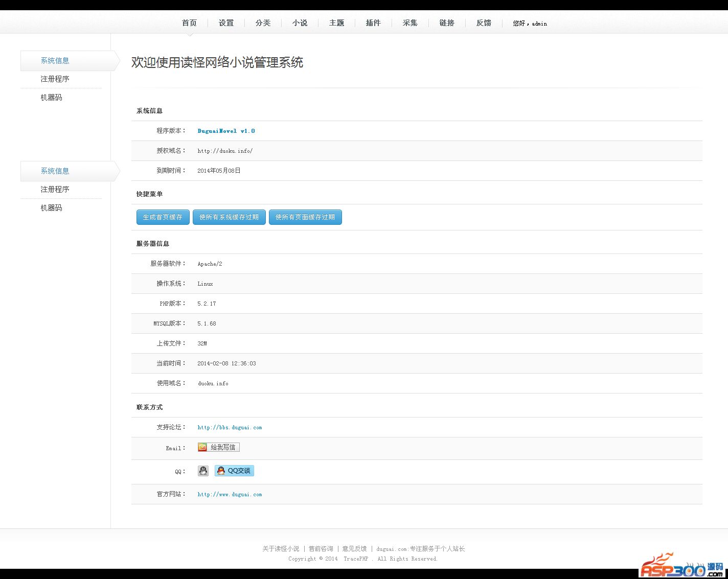The height and width of the screenshot is (579, 728).
Task: Click the server software value Apache/2
Action: (x=210, y=264)
